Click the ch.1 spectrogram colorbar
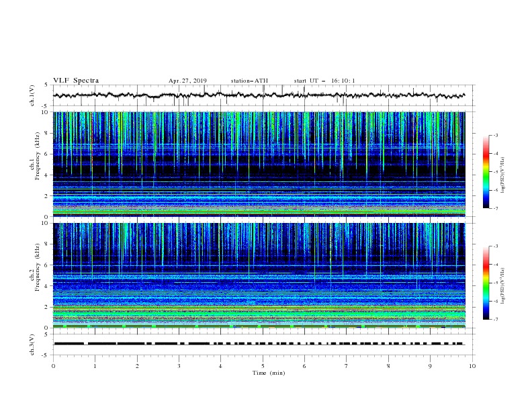This screenshot has height=411, width=532. click(x=486, y=171)
